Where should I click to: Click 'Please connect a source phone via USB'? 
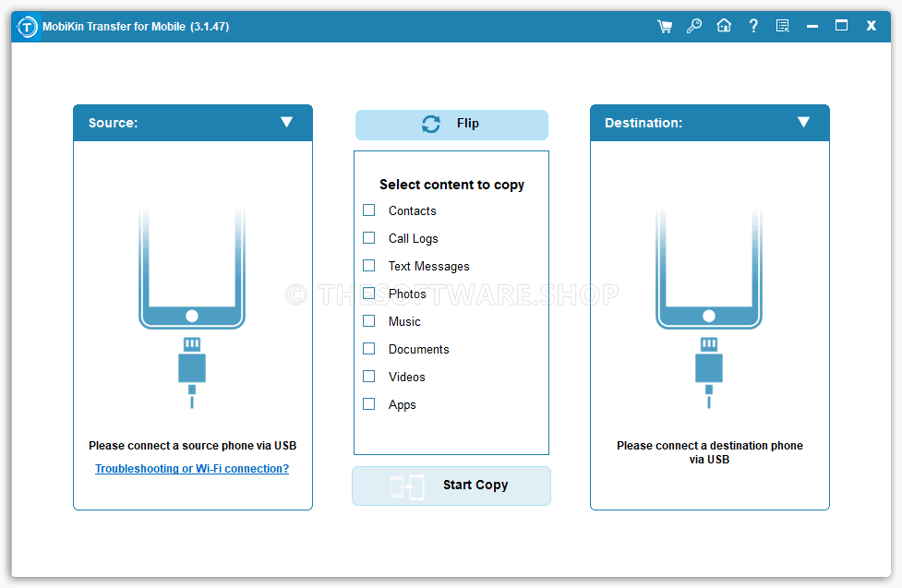[192, 445]
